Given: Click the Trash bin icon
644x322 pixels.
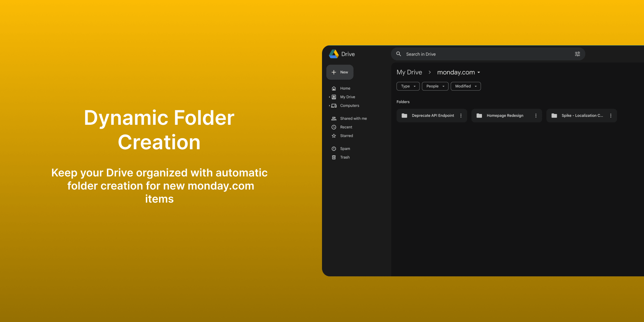Looking at the screenshot, I should coord(334,157).
